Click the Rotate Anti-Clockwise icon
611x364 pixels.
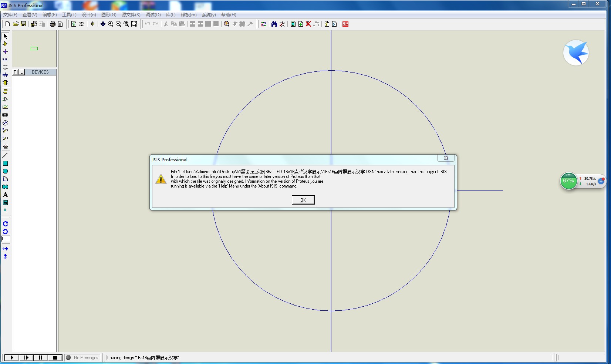(5, 232)
